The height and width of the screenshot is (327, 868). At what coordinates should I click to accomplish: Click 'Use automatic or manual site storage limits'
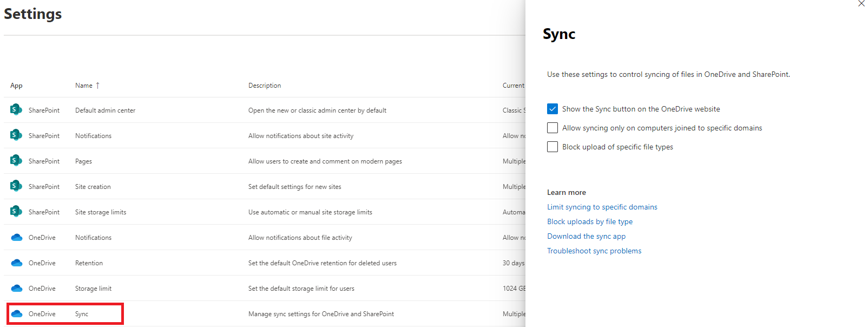point(310,212)
